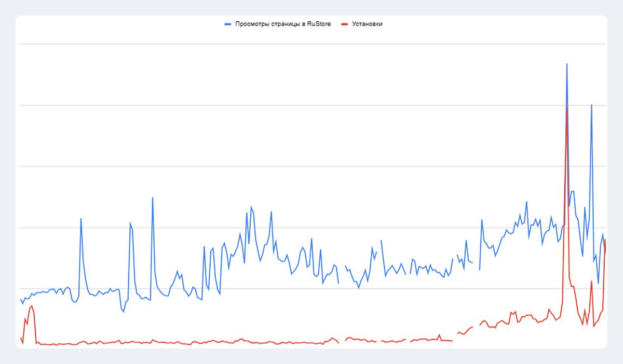Select the starting point of the red line
The height and width of the screenshot is (364, 623).
point(21,338)
